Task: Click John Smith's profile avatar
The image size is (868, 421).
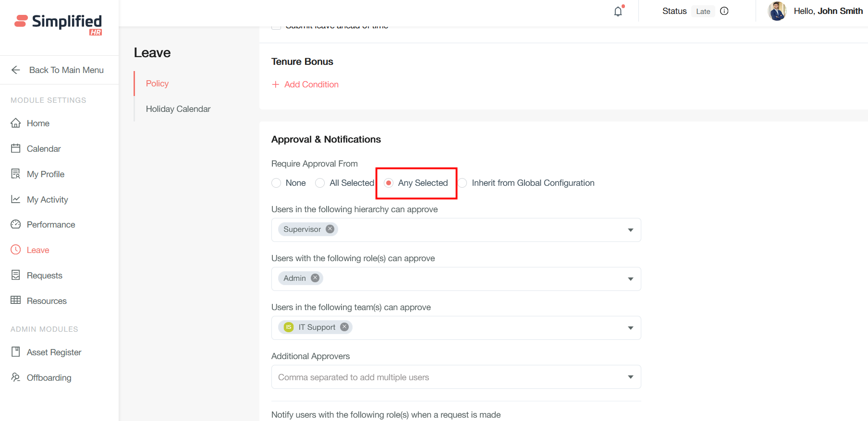Action: point(777,11)
